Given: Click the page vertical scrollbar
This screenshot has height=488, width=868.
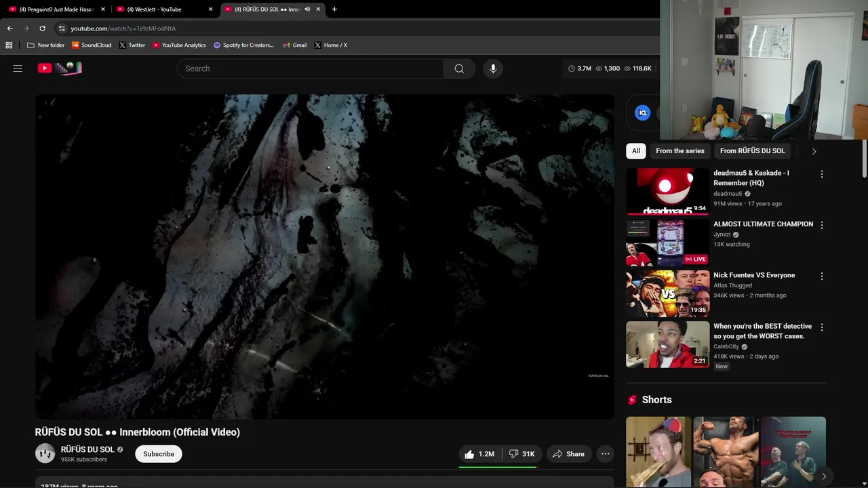Looking at the screenshot, I should (865, 159).
